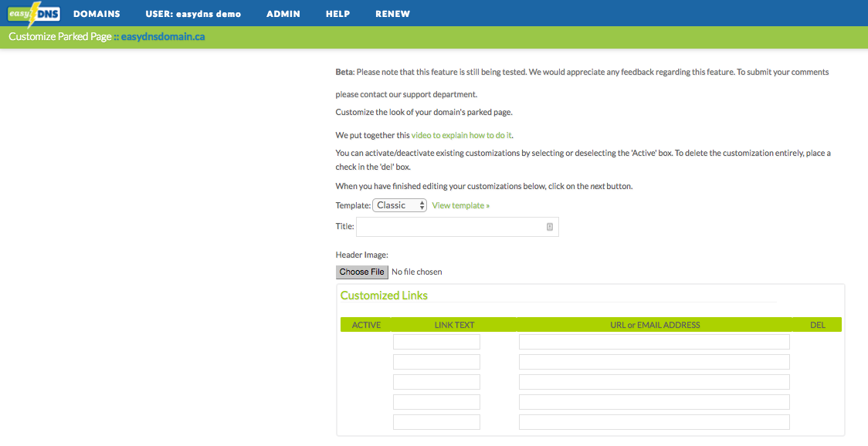
Task: Open the RENEW menu
Action: coord(392,14)
